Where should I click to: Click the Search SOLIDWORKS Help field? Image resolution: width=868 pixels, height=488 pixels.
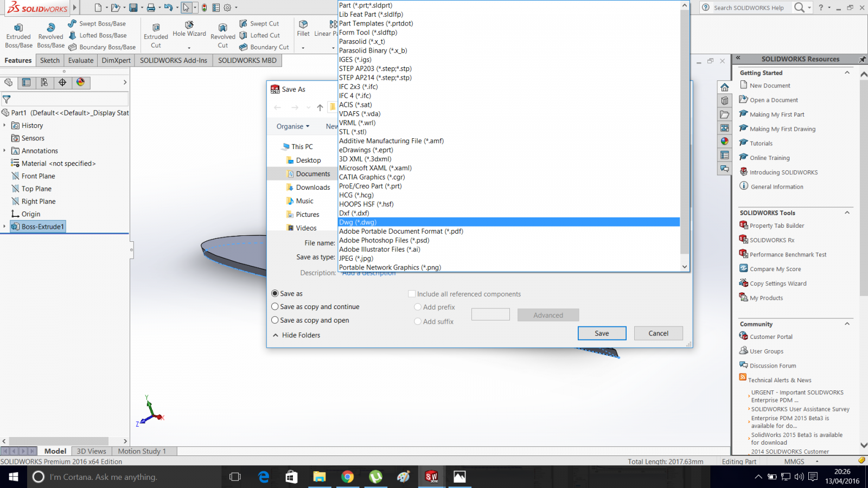click(x=749, y=8)
